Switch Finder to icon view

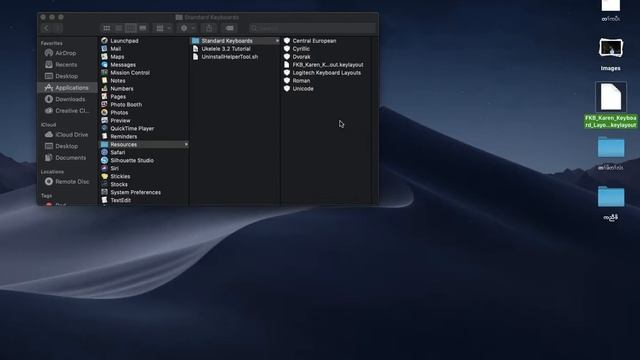(107, 28)
